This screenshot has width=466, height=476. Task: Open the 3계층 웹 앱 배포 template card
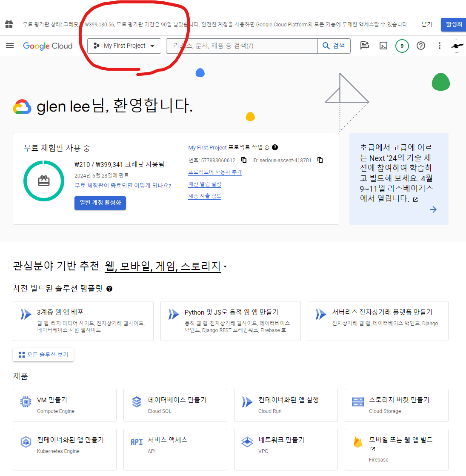[83, 321]
